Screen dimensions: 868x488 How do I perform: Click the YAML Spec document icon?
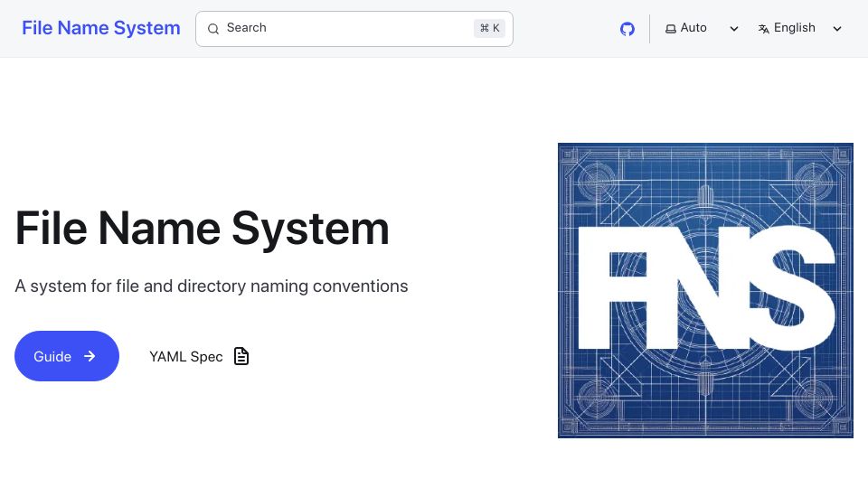[241, 356]
